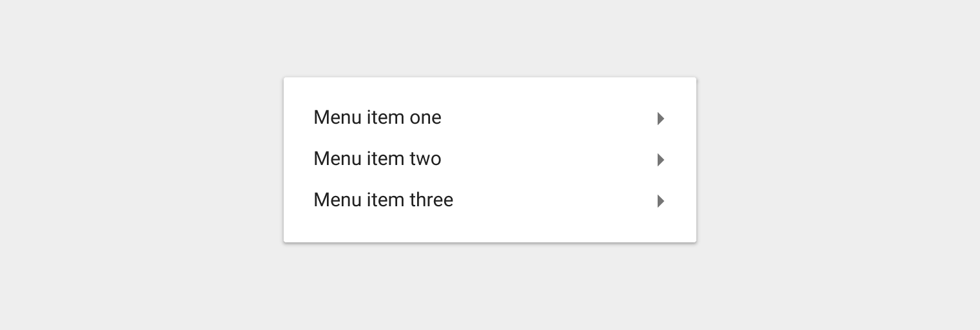
Task: Select Menu item two
Action: click(490, 160)
